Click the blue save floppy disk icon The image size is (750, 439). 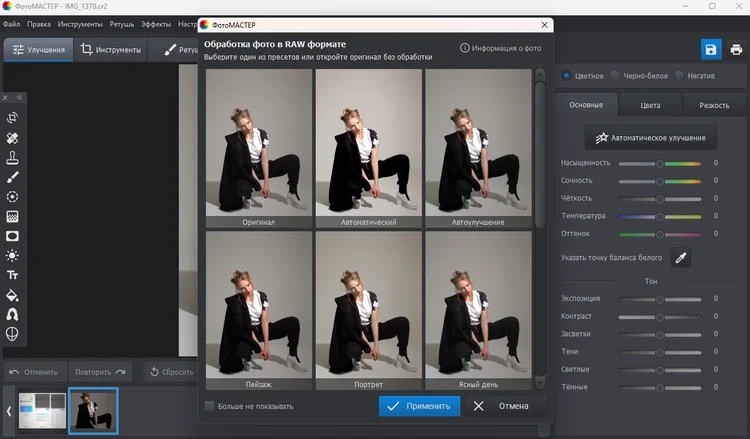[710, 49]
